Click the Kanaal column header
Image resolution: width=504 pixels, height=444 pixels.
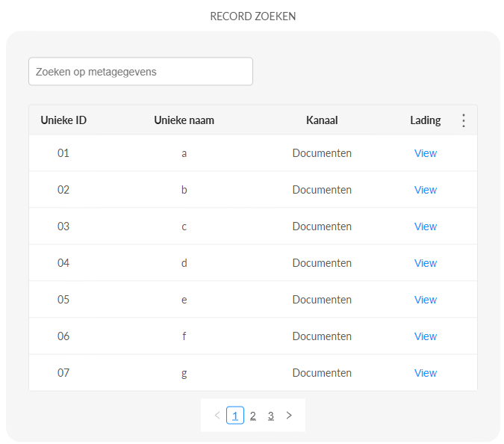322,120
